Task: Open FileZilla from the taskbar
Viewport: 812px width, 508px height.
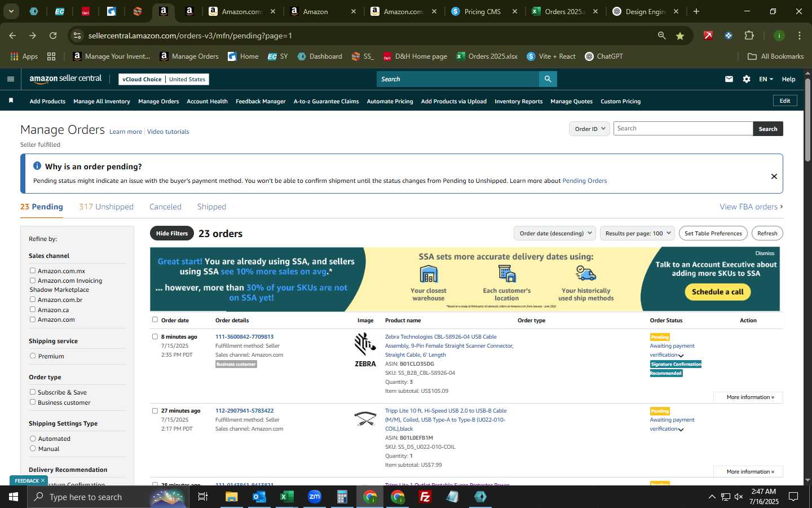Action: pos(425,497)
